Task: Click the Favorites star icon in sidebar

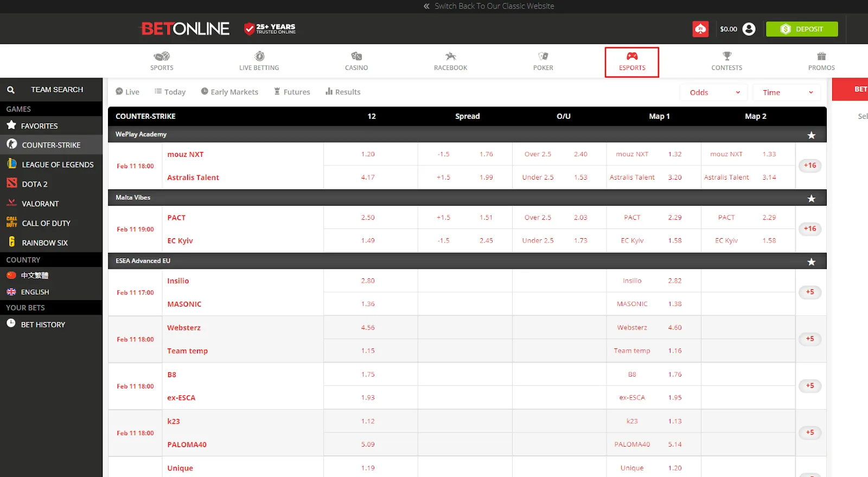Action: (x=11, y=125)
